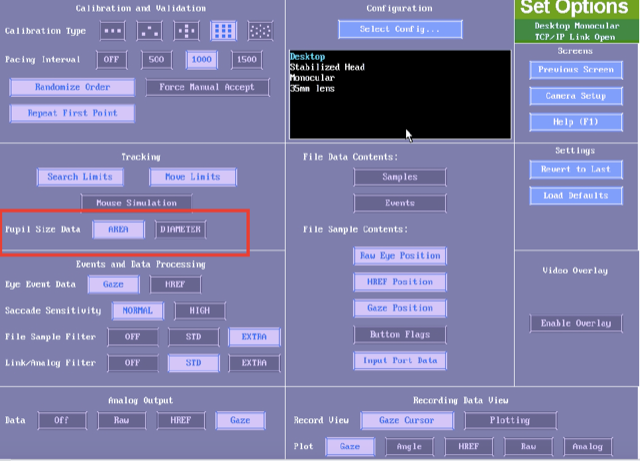Set Analog Output data to HREF
The width and height of the screenshot is (640, 461).
[x=181, y=421]
